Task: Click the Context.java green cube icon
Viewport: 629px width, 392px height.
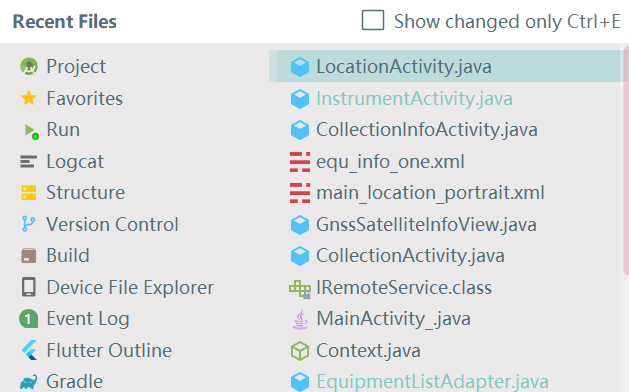Action: coord(300,351)
